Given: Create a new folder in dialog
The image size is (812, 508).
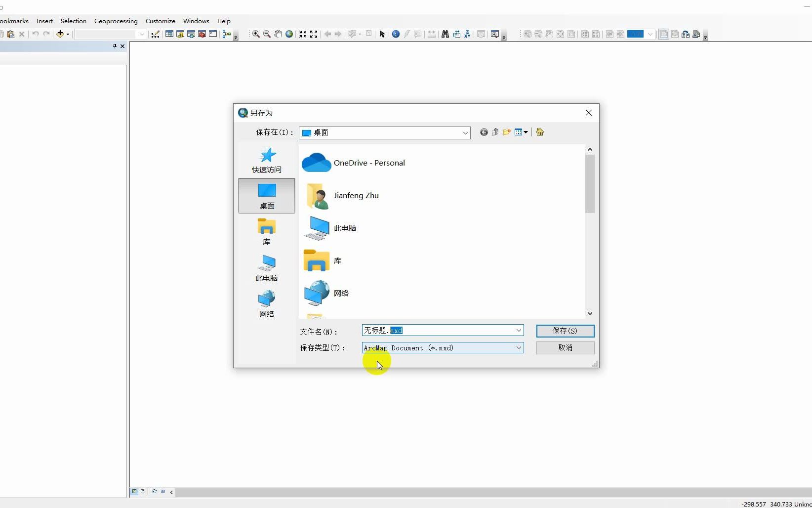Looking at the screenshot, I should (x=507, y=132).
